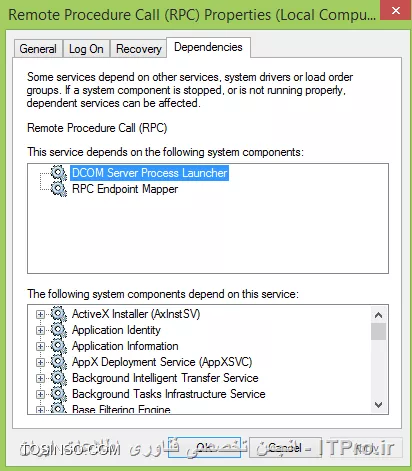Click the Background Intelligent Transfer Service gear icon

59,378
